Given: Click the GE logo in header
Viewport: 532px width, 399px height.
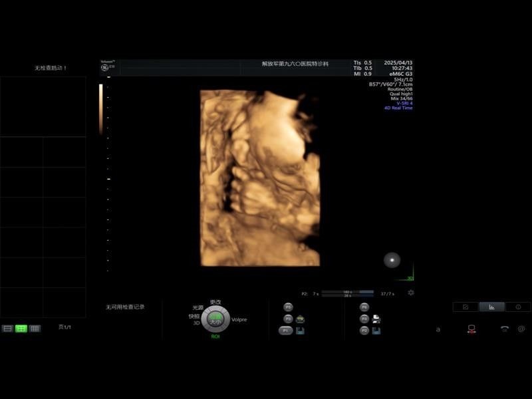Looking at the screenshot, I should 105,68.
